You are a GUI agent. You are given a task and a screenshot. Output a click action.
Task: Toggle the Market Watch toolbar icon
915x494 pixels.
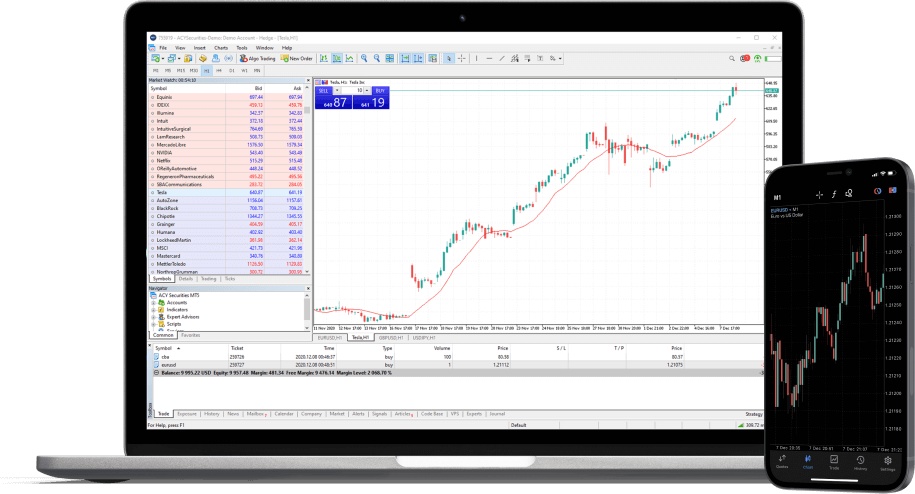pos(188,58)
